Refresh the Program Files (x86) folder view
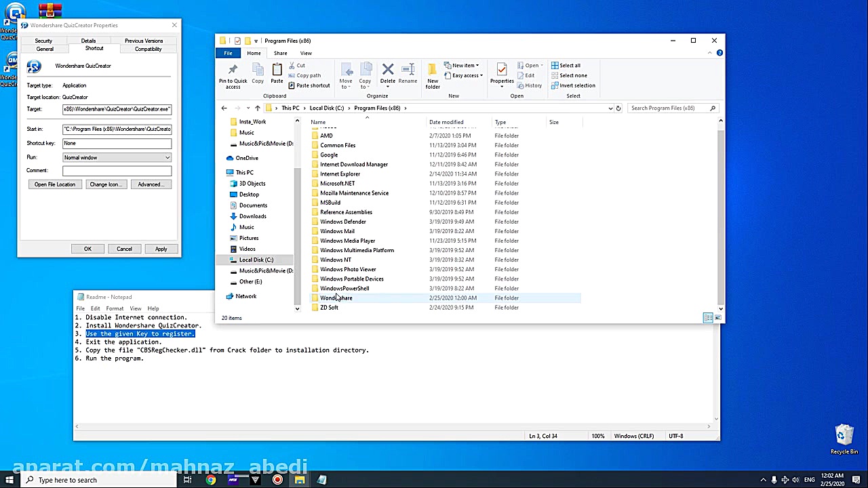Image resolution: width=868 pixels, height=488 pixels. click(618, 108)
